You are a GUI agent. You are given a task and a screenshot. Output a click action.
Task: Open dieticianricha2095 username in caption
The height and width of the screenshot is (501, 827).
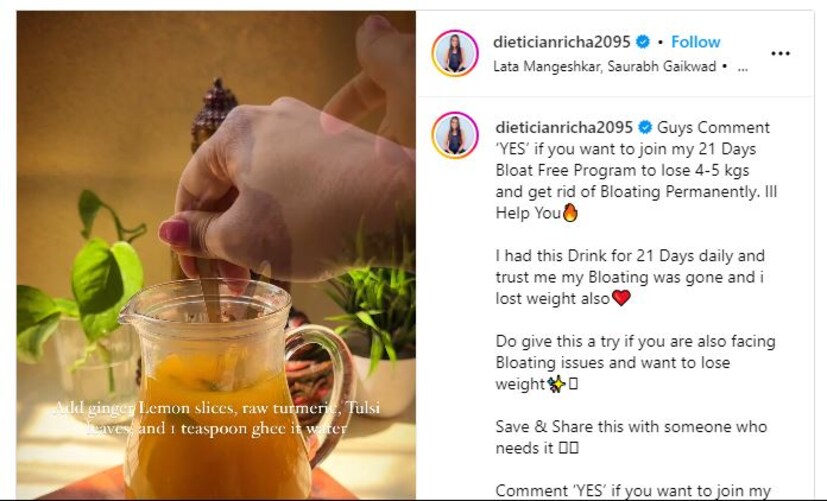pyautogui.click(x=564, y=127)
